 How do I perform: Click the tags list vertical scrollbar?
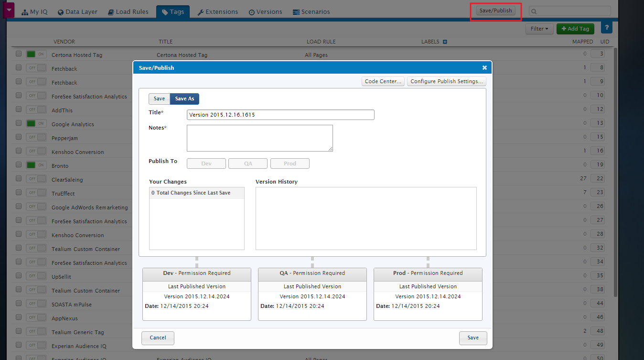pos(615,172)
